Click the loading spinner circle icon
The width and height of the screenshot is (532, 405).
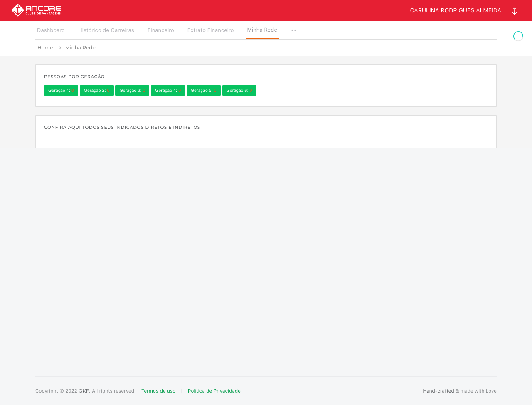(x=518, y=36)
